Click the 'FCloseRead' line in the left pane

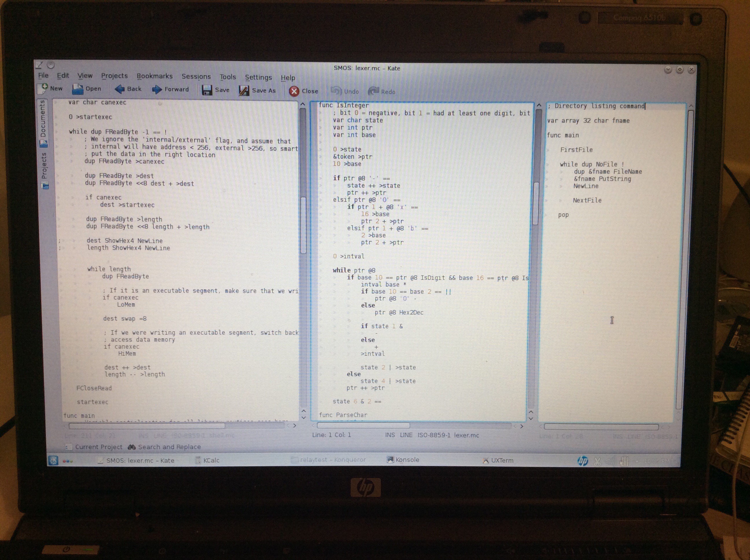coord(94,388)
